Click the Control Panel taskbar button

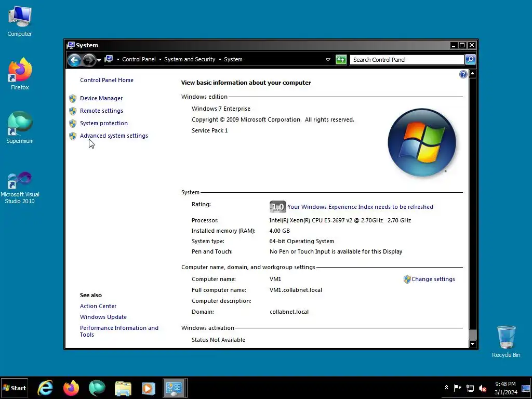175,388
